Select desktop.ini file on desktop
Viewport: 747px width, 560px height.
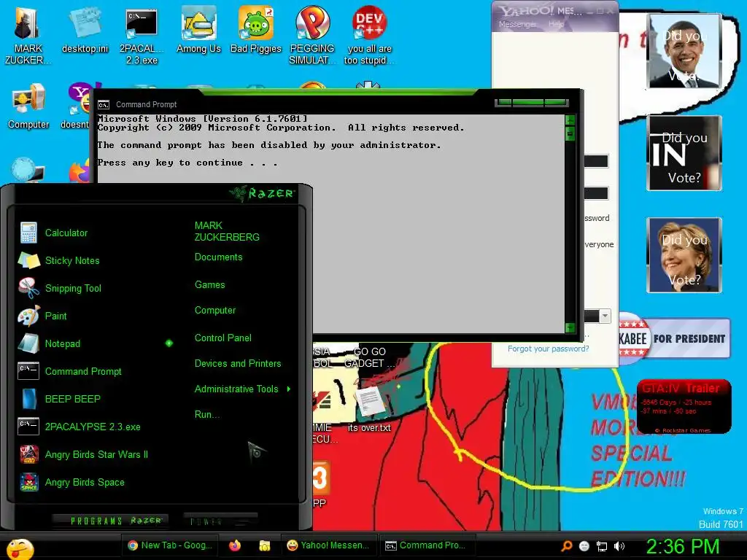point(85,30)
